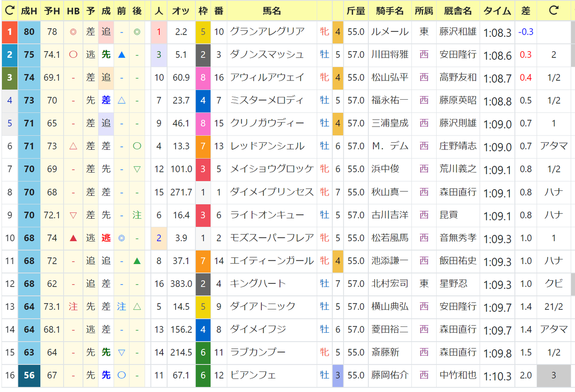Click the green filled triangle in エイティーンガール row
575x392 pixels.
point(137,261)
